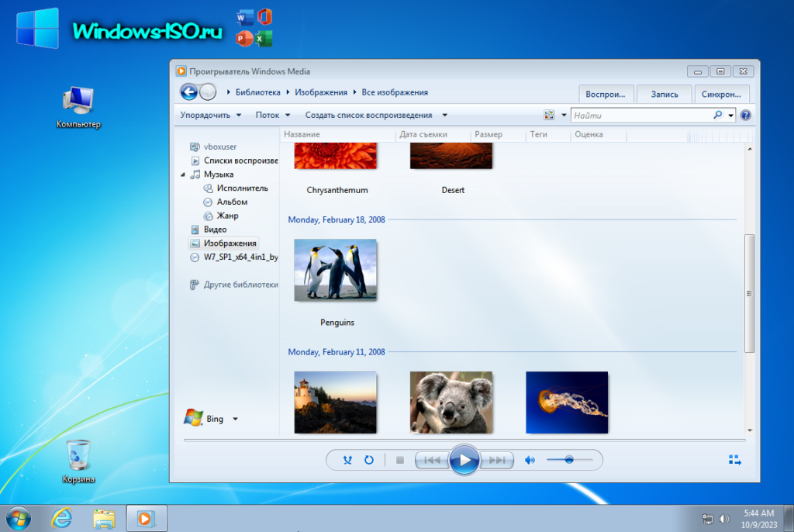The height and width of the screenshot is (532, 794).
Task: Go back with the blue arrow button
Action: tap(189, 92)
